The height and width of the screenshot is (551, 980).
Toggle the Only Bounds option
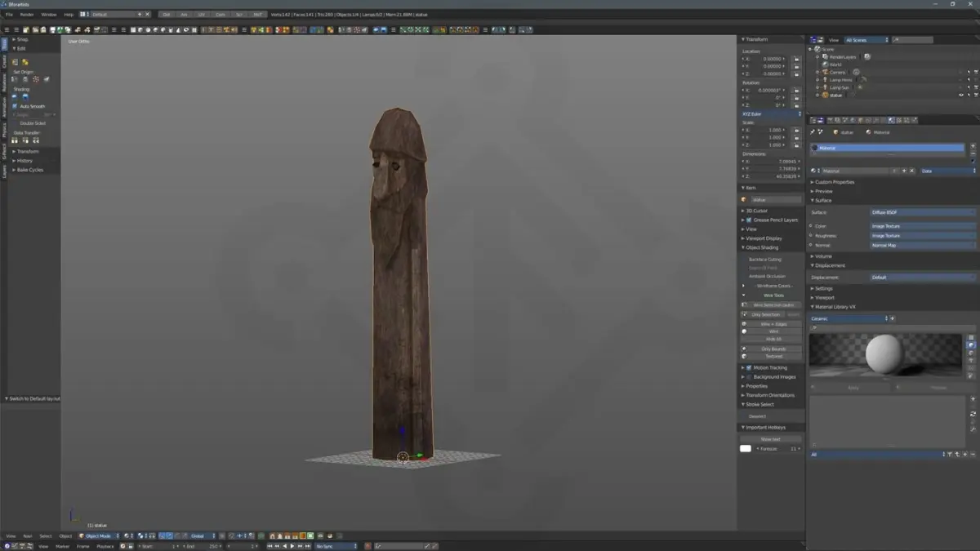[772, 349]
